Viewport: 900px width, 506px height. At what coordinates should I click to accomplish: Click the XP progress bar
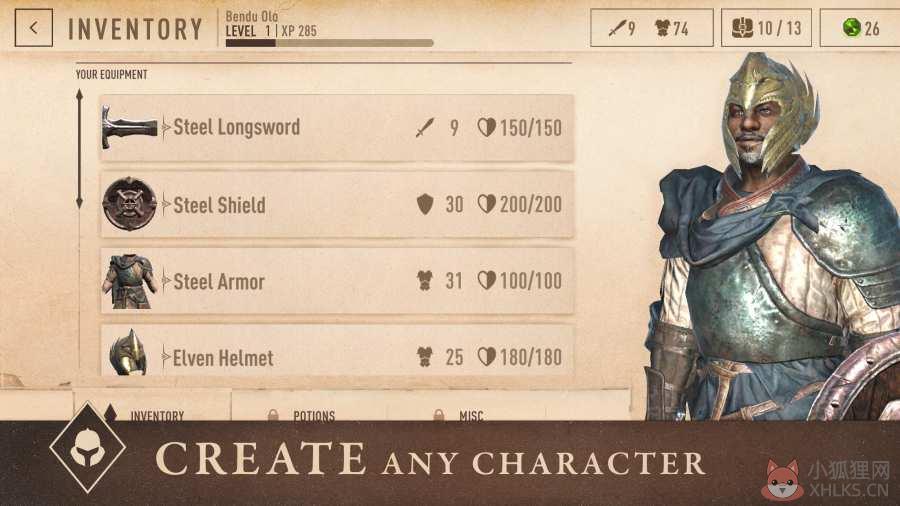click(x=329, y=43)
